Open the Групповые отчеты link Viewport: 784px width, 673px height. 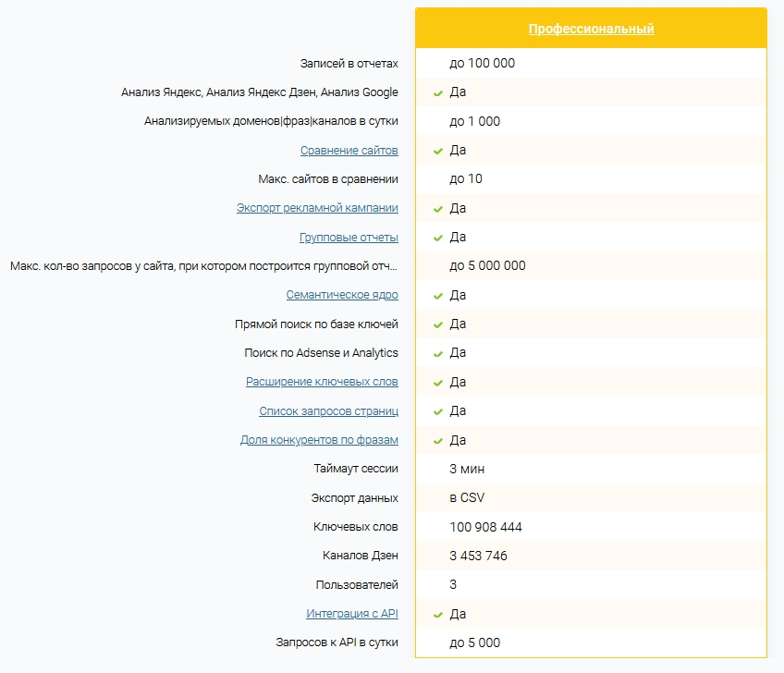tap(349, 238)
